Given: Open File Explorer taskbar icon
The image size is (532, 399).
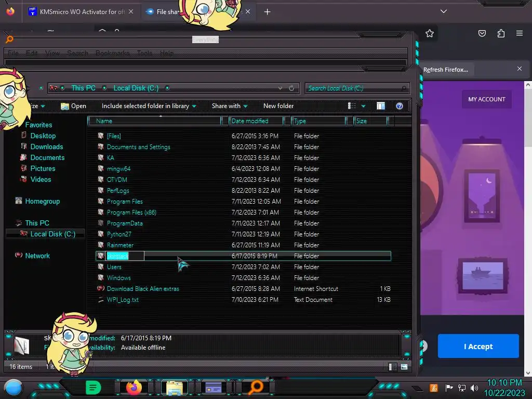Looking at the screenshot, I should coord(175,388).
